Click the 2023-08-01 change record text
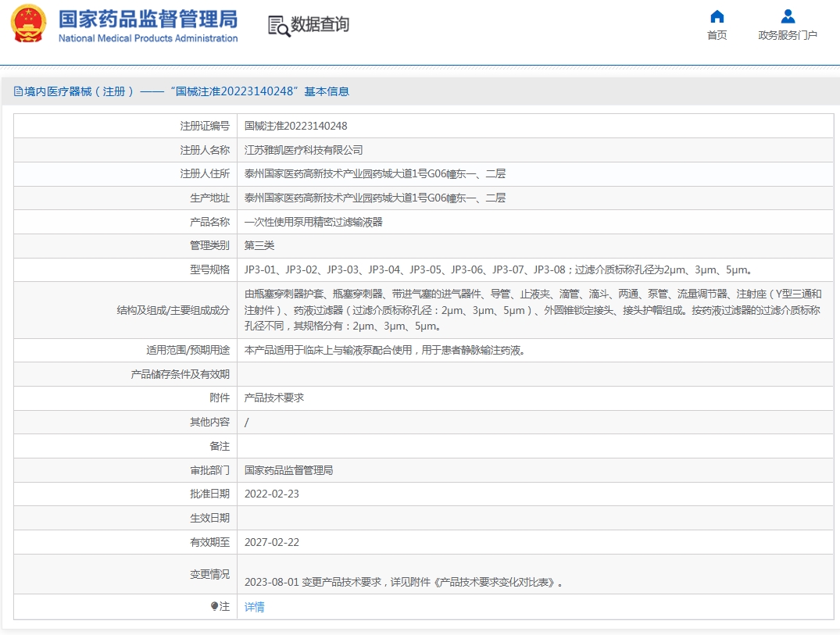 [x=404, y=582]
